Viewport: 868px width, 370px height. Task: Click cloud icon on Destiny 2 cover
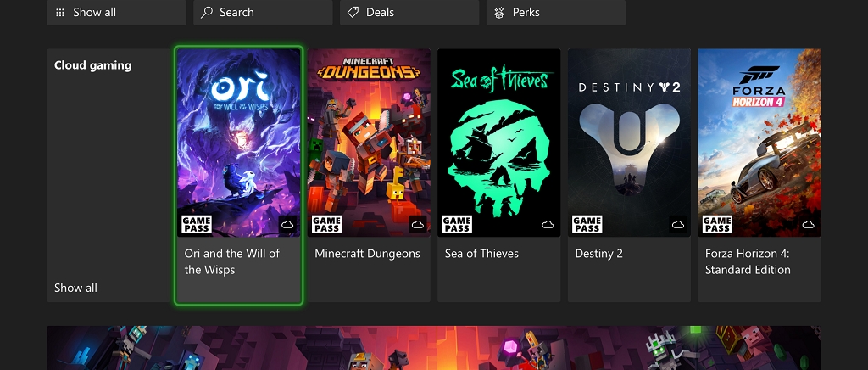(x=677, y=224)
